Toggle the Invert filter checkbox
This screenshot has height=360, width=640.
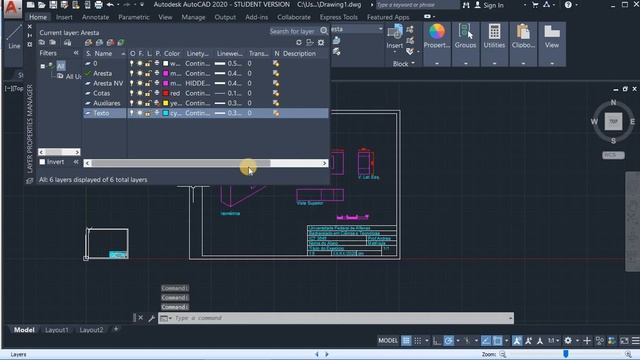(42, 162)
